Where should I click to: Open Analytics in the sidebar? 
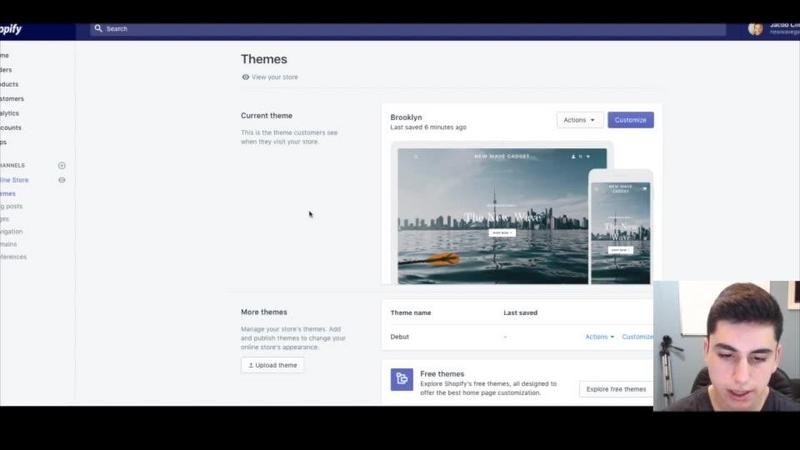[x=10, y=113]
